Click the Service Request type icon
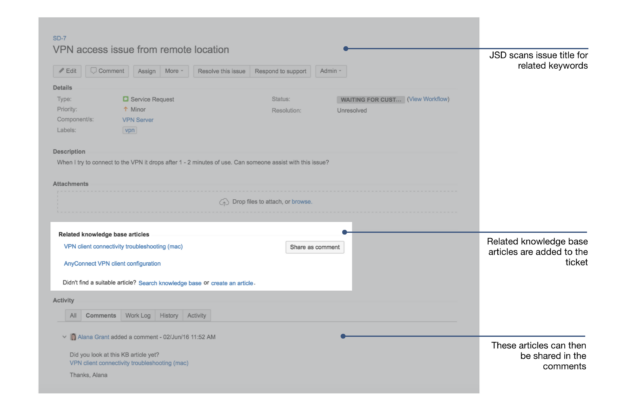This screenshot has height=405, width=625. [126, 99]
